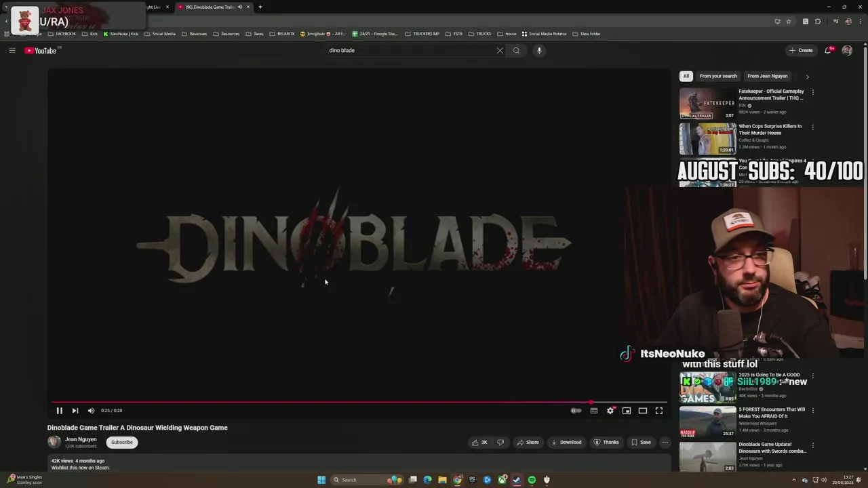This screenshot has width=868, height=488.
Task: Open more actions ellipsis under the video
Action: pyautogui.click(x=665, y=443)
